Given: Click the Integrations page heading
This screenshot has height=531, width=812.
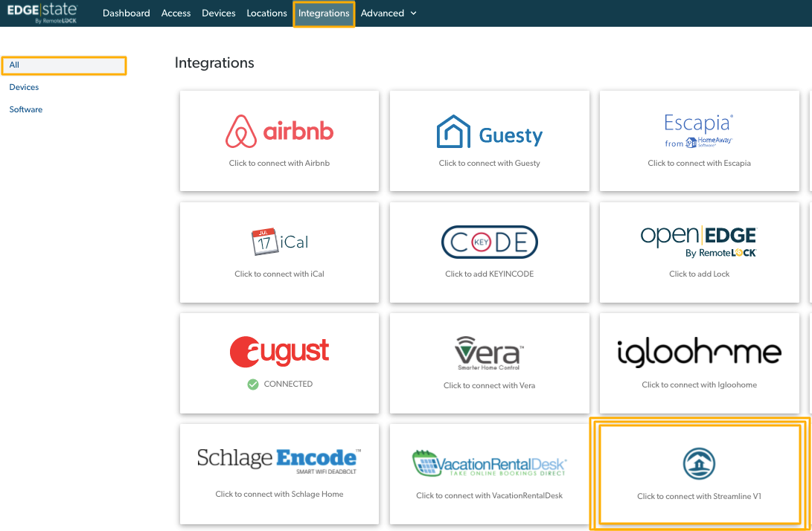Looking at the screenshot, I should [214, 62].
